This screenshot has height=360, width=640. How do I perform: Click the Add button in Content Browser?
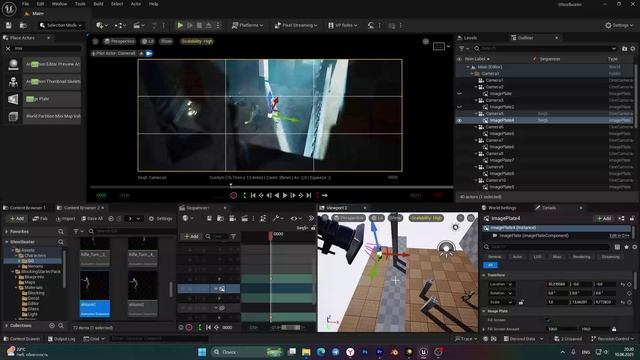pos(17,219)
